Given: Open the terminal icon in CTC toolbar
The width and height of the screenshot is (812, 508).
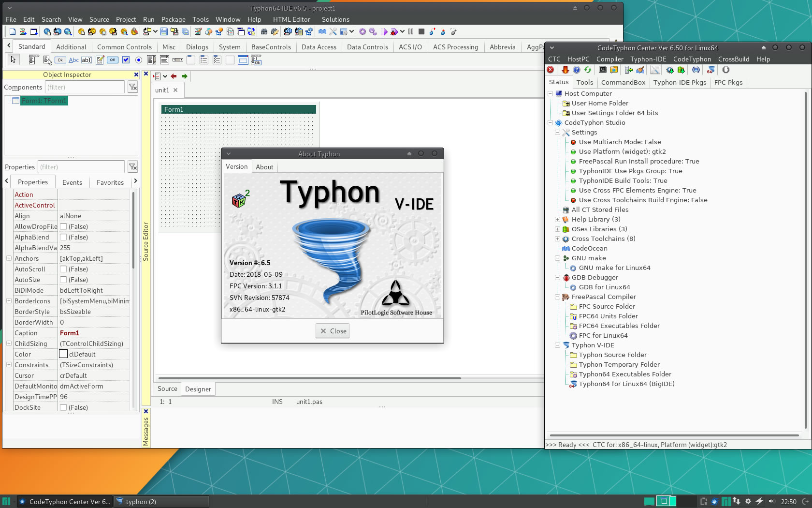Looking at the screenshot, I should [603, 70].
